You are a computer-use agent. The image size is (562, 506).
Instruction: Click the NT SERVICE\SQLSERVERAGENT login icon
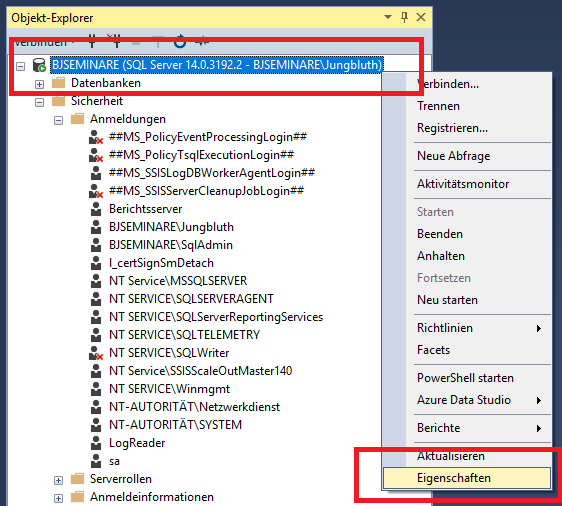coord(96,299)
